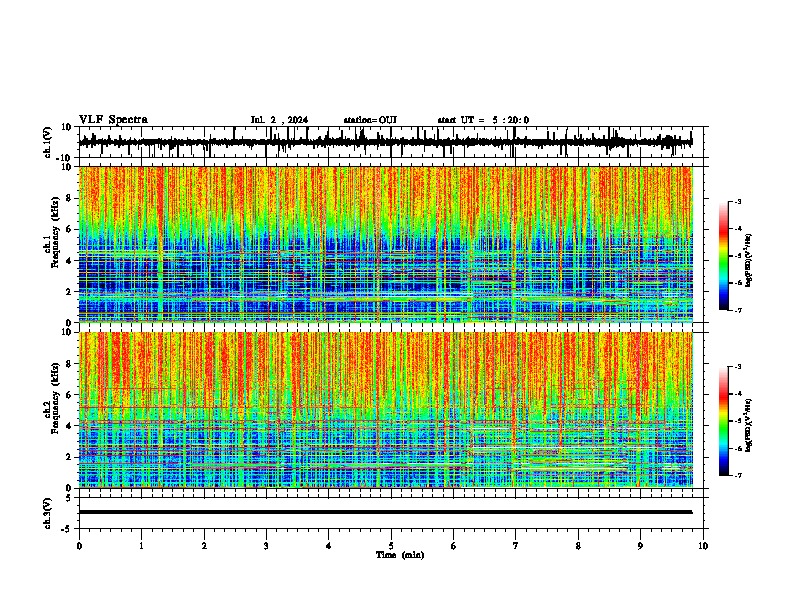
Task: Select the "start UT = 5:20:0" header text
Action: (x=483, y=120)
